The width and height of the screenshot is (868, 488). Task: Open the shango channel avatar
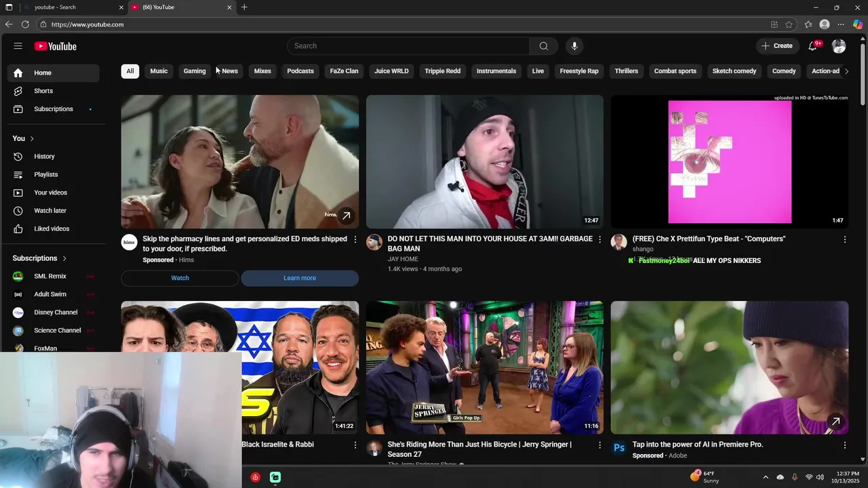pos(618,243)
